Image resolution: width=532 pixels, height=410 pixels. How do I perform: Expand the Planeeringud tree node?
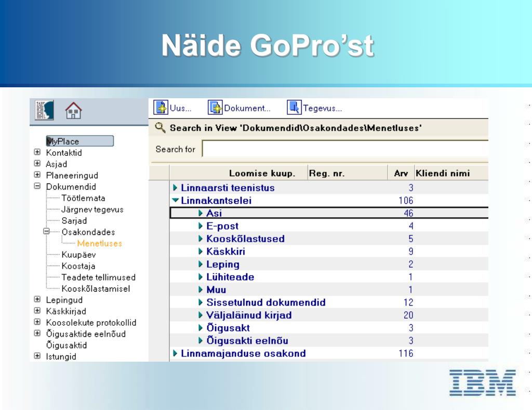[x=37, y=175]
